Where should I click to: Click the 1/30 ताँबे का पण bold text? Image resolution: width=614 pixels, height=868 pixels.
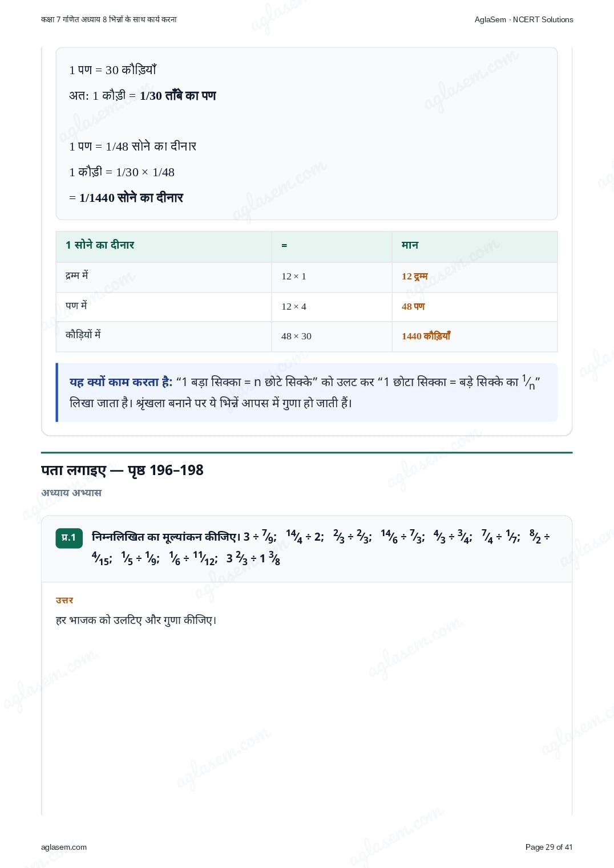coord(178,96)
